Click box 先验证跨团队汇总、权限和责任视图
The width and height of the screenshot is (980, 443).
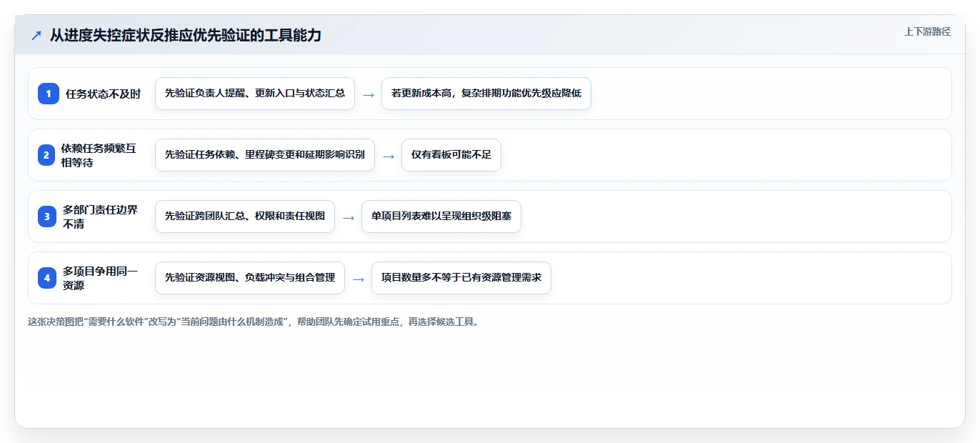pos(245,216)
